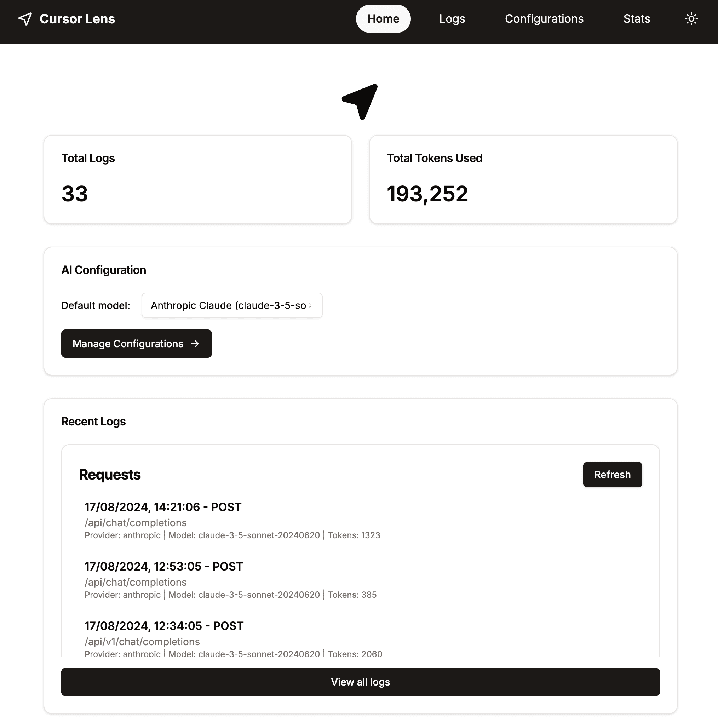The image size is (718, 728).
Task: Click the chevron on the model selector
Action: click(310, 305)
